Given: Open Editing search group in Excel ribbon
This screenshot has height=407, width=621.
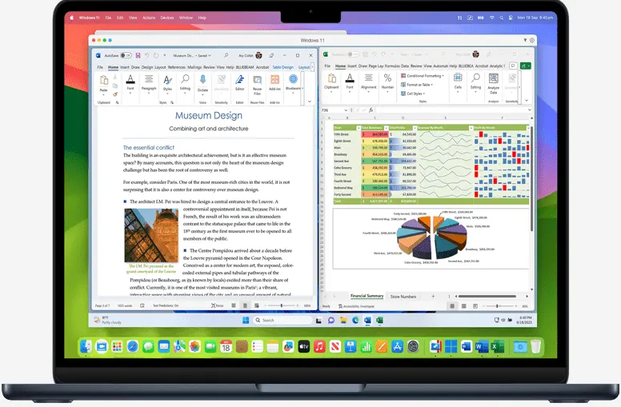Looking at the screenshot, I should [x=476, y=82].
